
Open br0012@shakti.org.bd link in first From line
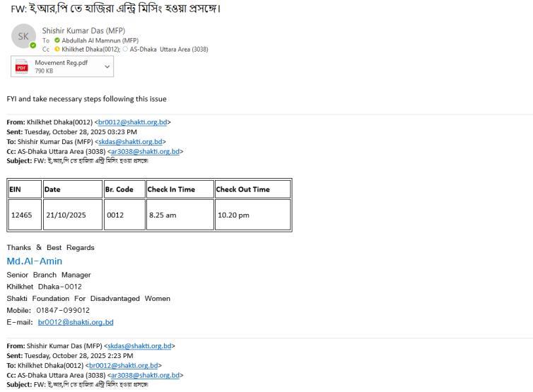[x=132, y=122]
